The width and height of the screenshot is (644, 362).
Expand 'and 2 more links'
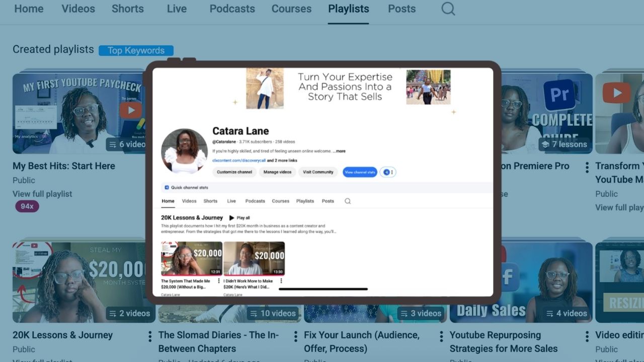click(282, 160)
